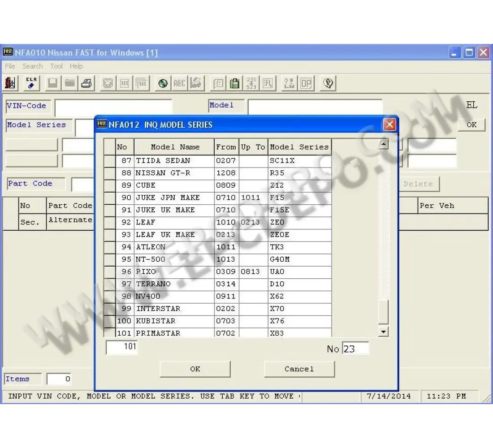Viewport: 493px width, 448px height.
Task: Click the INTERSTAR model name cell
Action: (174, 309)
